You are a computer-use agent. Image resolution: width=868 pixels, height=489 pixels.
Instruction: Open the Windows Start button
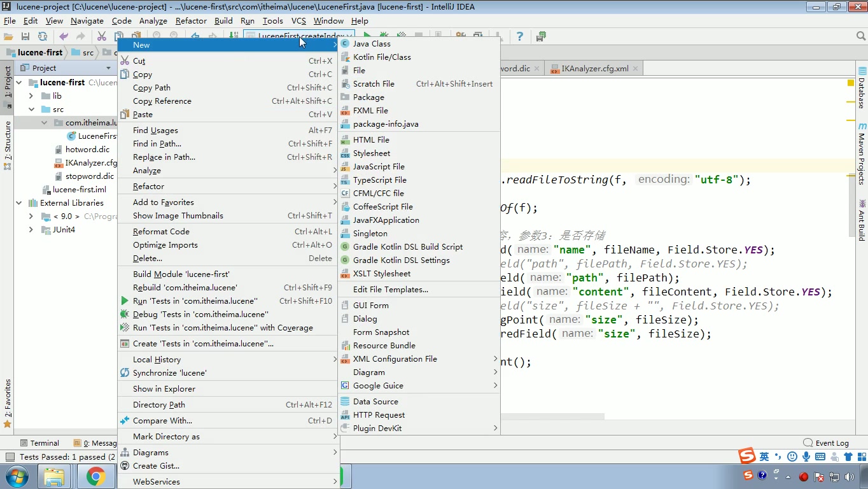click(x=17, y=476)
